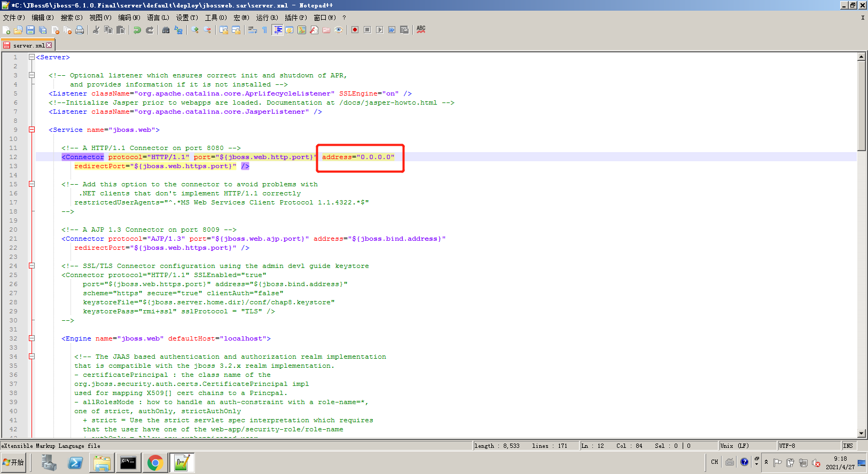The height and width of the screenshot is (474, 868).
Task: Open Server Manager from the taskbar
Action: (x=49, y=463)
